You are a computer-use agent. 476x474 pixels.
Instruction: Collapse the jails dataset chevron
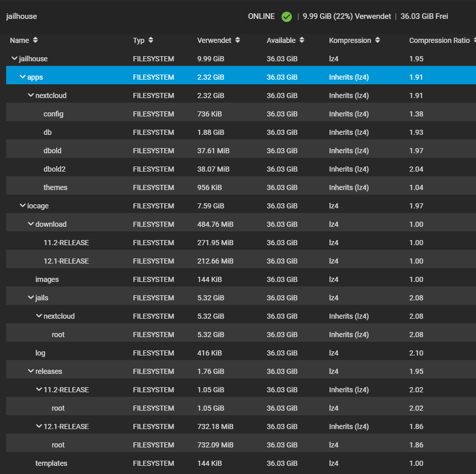[31, 297]
